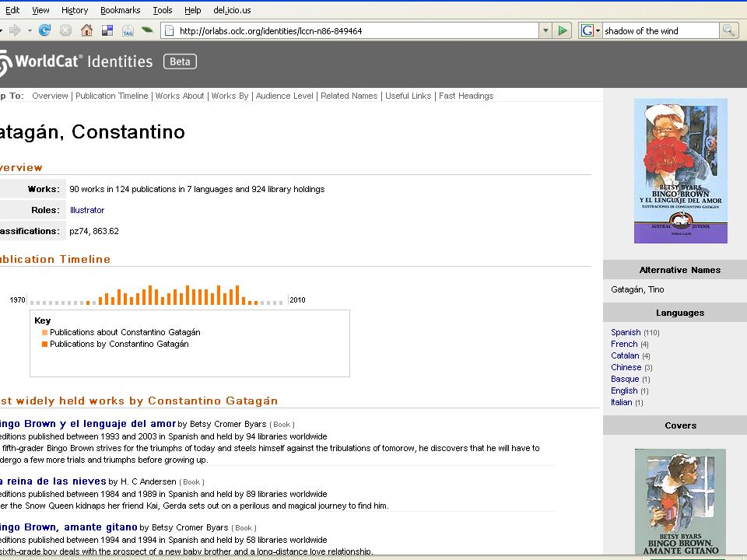Image resolution: width=747 pixels, height=560 pixels.
Task: Jump to Fast Headings link
Action: click(x=466, y=96)
